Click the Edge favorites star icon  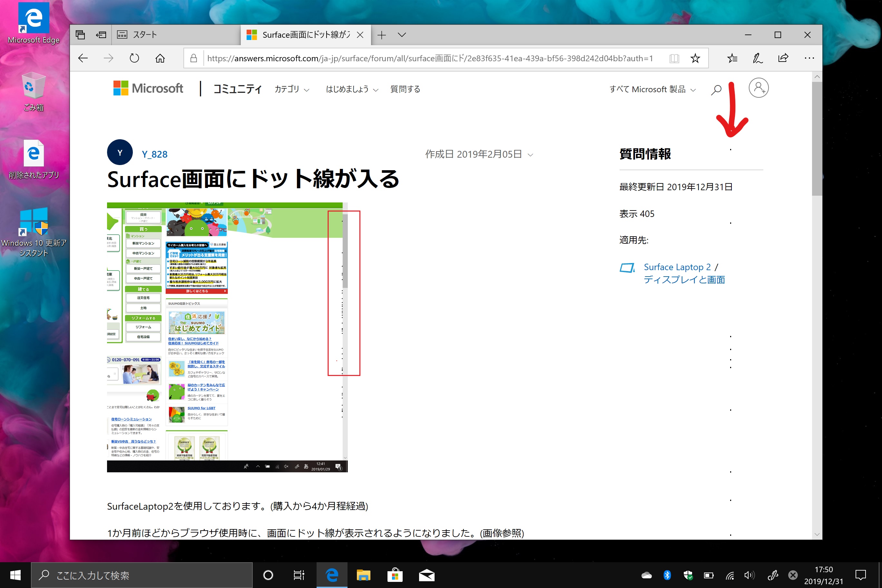[697, 58]
